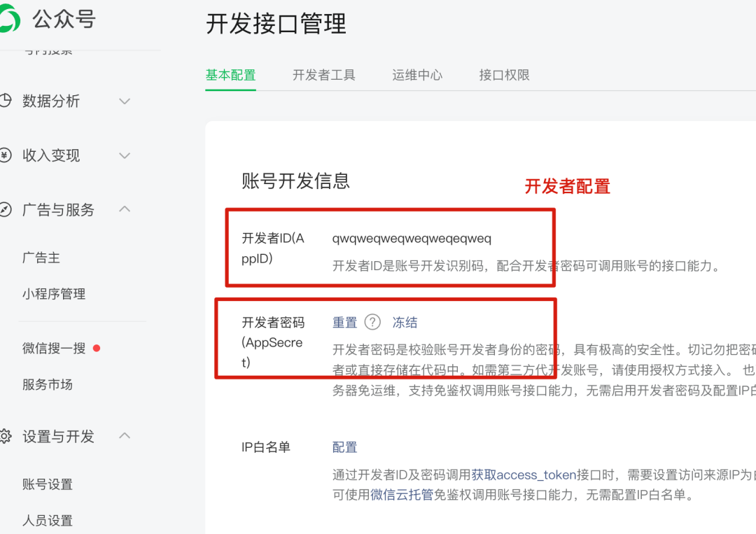
Task: Switch to the 开发者工具 tab
Action: (x=323, y=75)
